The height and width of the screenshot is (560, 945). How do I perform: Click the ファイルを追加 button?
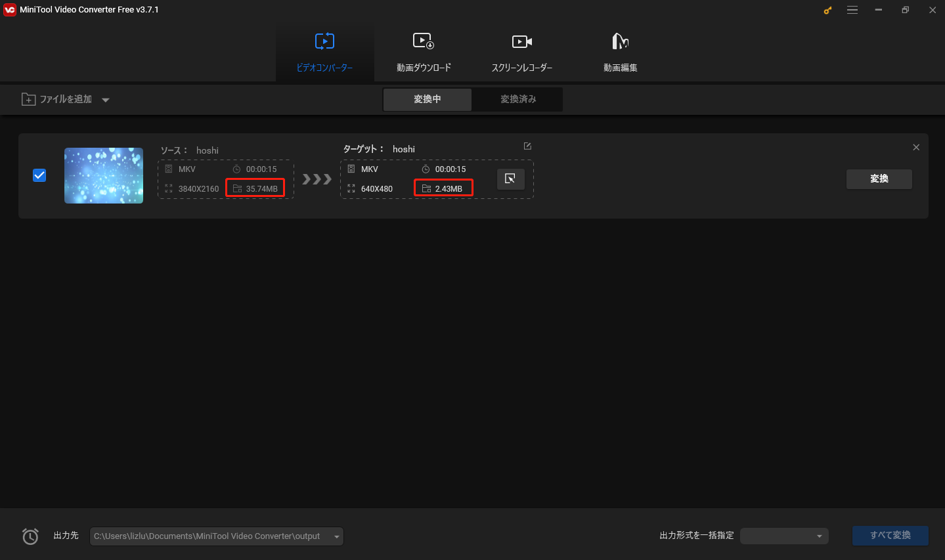[56, 99]
